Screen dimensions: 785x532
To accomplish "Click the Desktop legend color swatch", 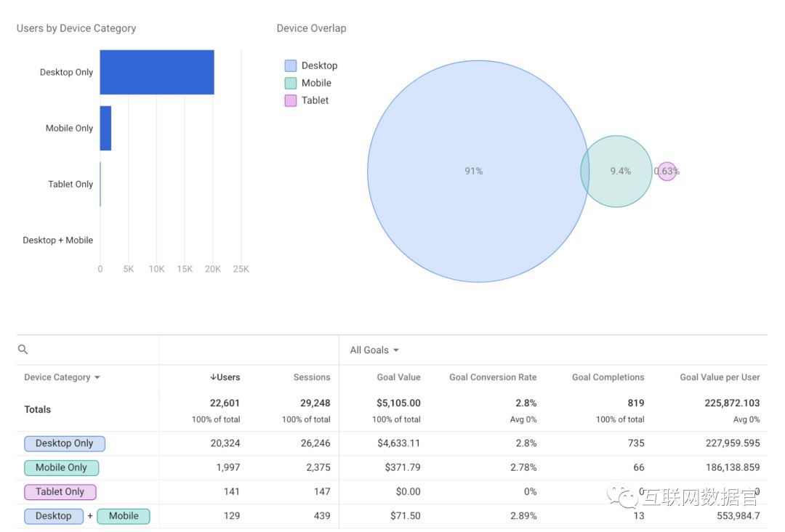I will pos(291,65).
